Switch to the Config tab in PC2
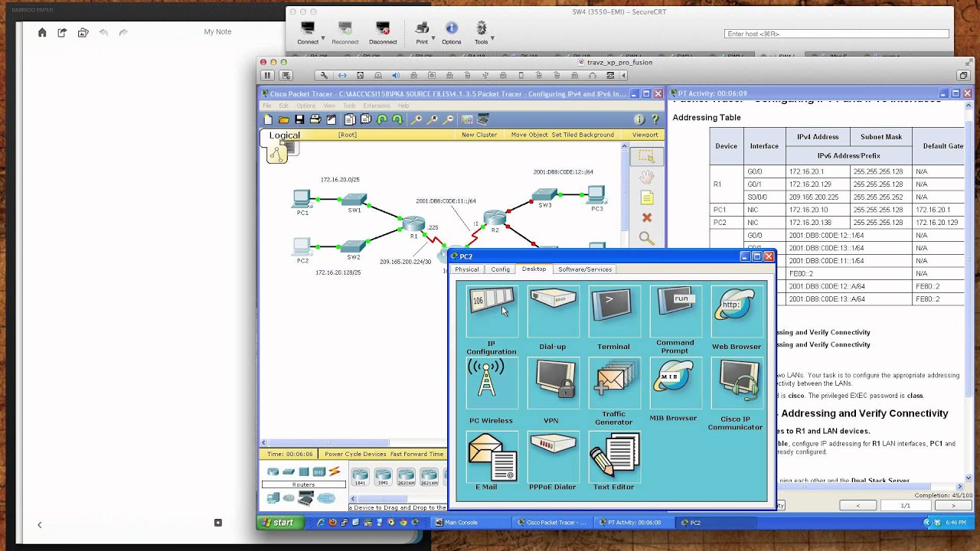 click(x=500, y=269)
